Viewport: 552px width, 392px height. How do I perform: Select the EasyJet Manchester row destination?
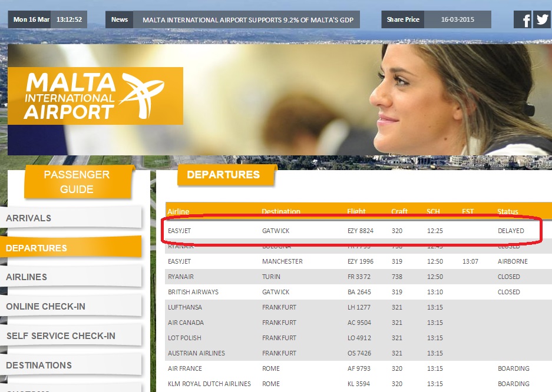coord(282,261)
